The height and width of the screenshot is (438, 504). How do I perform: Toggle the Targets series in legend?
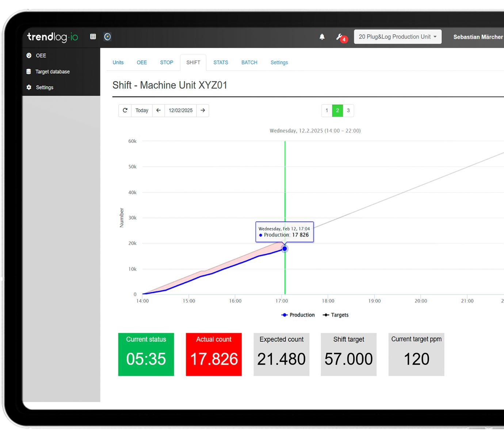point(336,315)
